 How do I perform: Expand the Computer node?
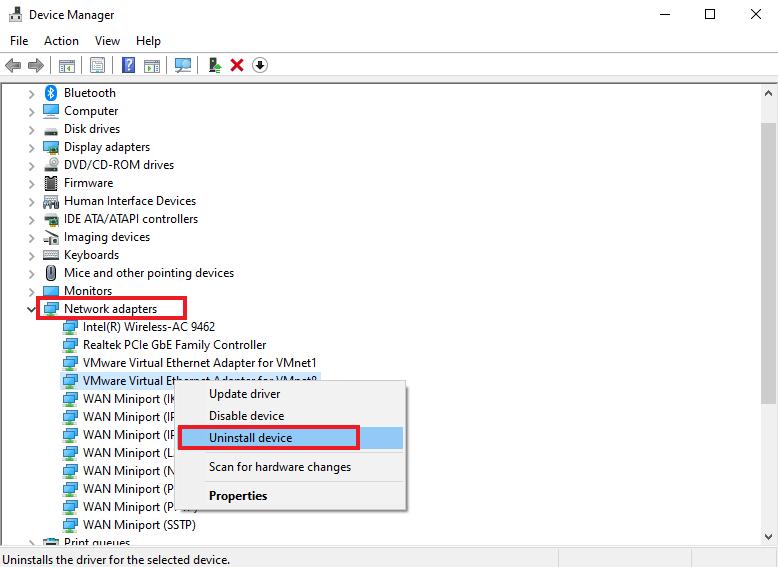(31, 112)
